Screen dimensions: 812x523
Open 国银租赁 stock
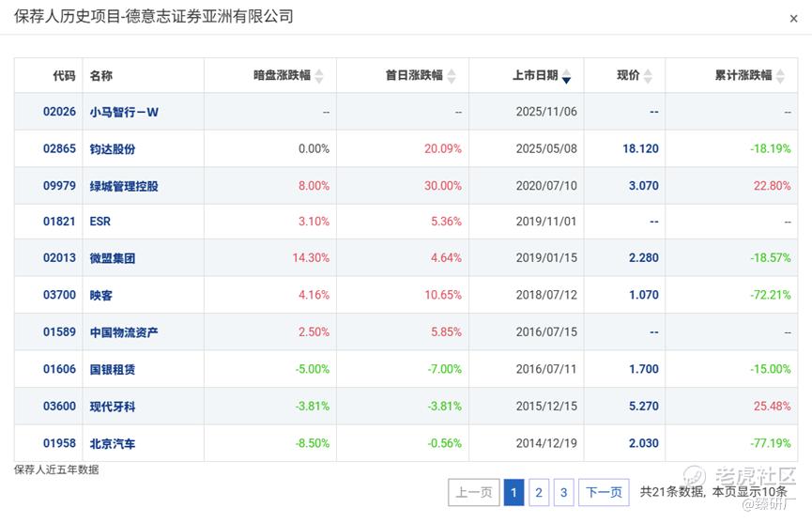(x=113, y=370)
